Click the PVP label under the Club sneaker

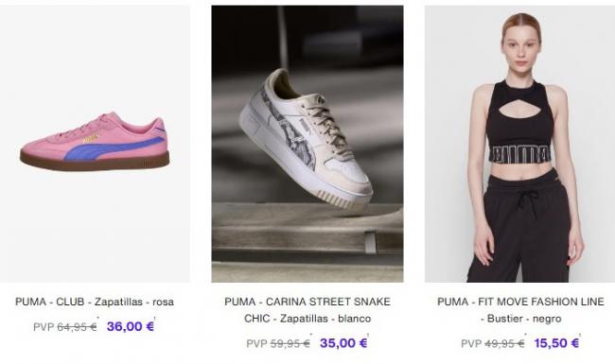[44, 327]
